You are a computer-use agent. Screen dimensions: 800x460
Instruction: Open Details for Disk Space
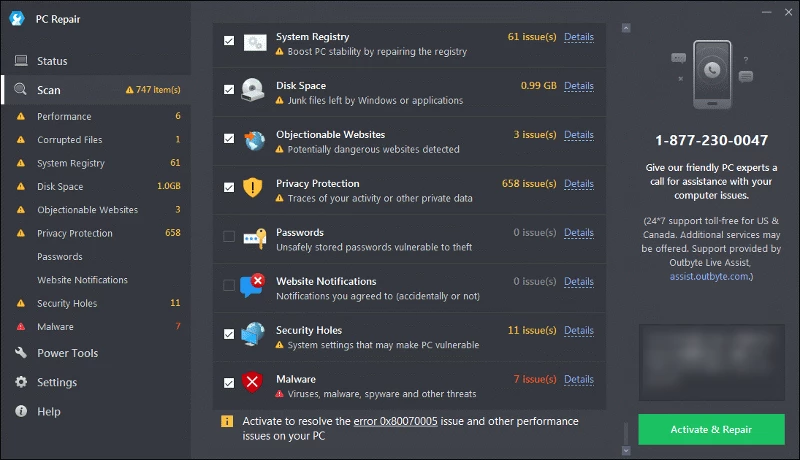click(x=579, y=86)
